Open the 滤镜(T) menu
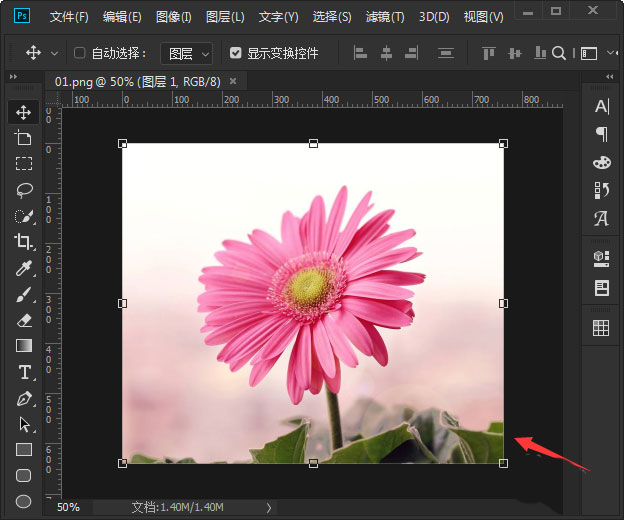The width and height of the screenshot is (624, 520). (385, 17)
